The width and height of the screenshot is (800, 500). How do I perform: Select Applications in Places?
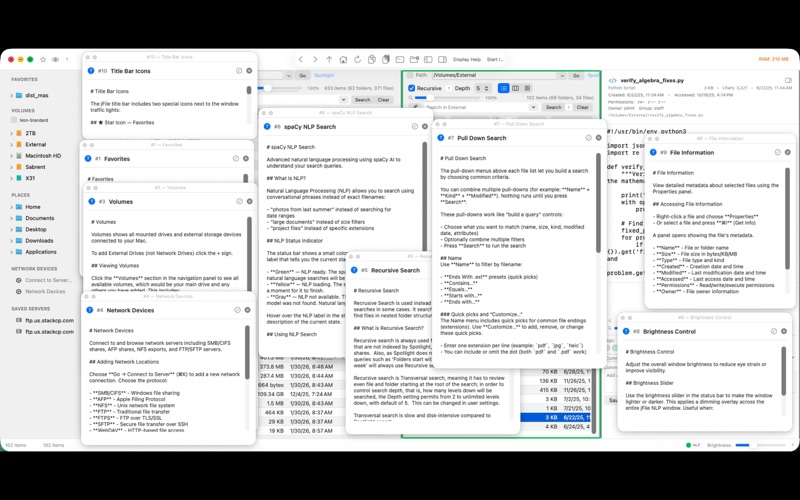click(41, 252)
